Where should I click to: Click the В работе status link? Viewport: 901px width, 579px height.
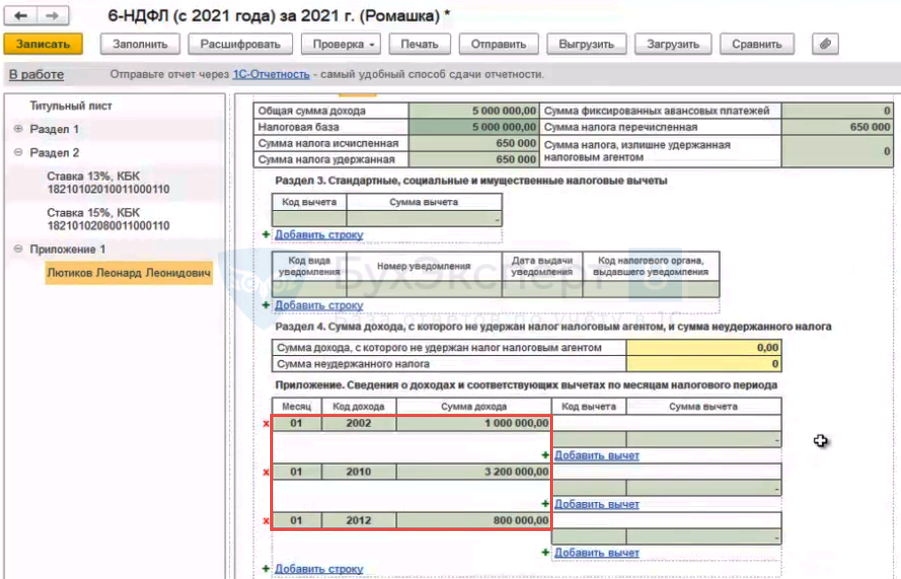[x=36, y=75]
